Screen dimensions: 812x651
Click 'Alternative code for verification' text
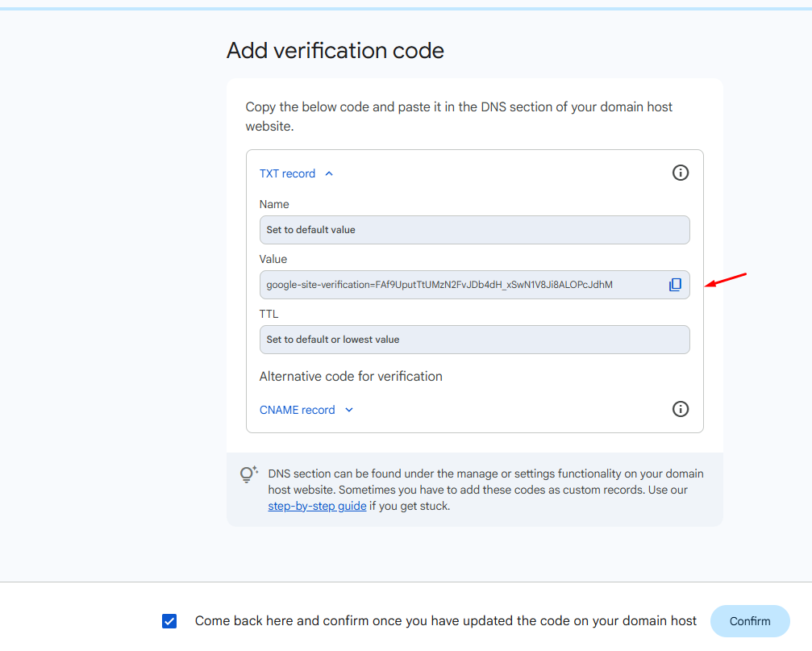point(351,377)
